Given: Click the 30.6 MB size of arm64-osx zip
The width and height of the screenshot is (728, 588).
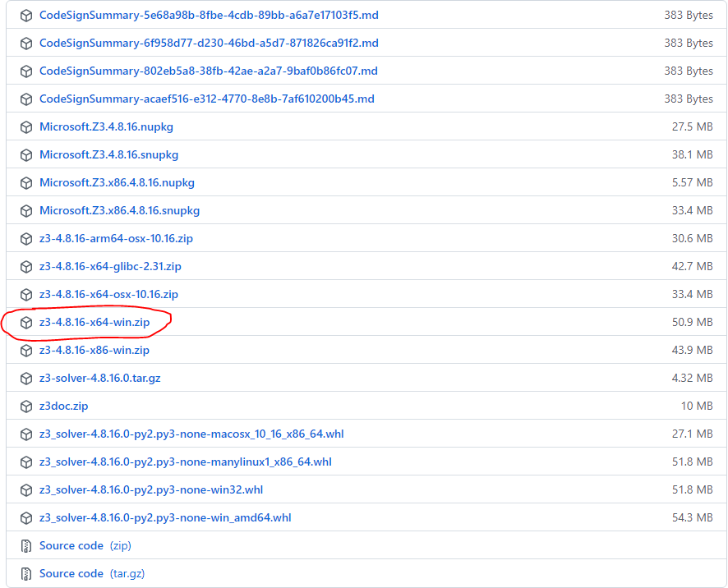Looking at the screenshot, I should click(692, 238).
